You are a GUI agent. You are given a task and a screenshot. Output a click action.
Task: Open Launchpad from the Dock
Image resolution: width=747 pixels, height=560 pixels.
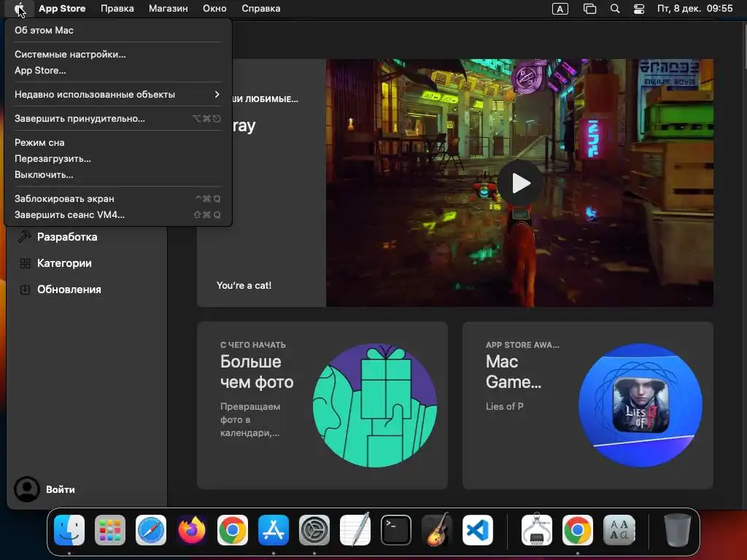pos(110,530)
